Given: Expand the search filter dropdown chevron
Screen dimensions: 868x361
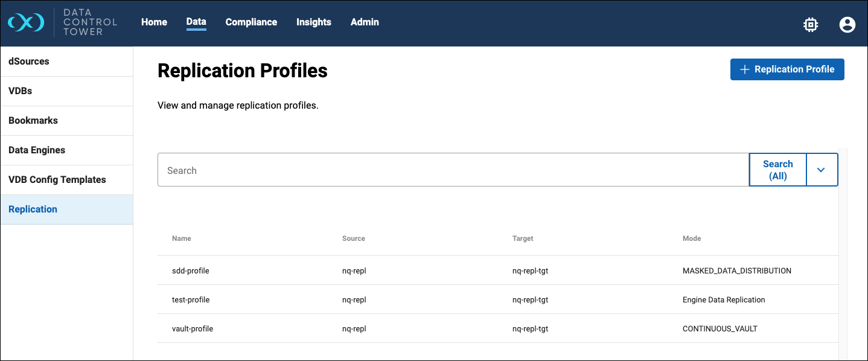Looking at the screenshot, I should 821,170.
